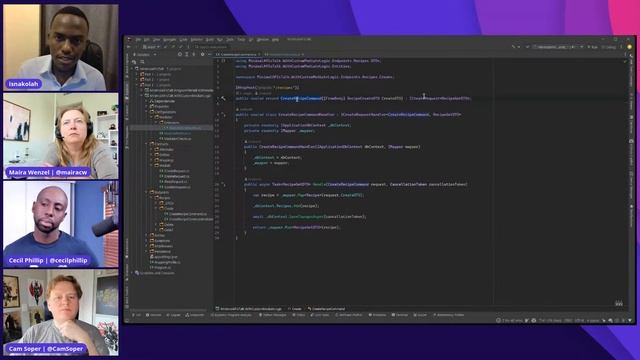
Task: Open the Endpoints tool window button
Action: click(194, 315)
